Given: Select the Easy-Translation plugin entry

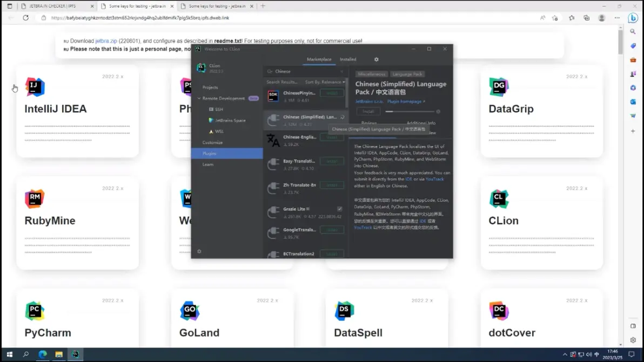Looking at the screenshot, I should click(306, 164).
